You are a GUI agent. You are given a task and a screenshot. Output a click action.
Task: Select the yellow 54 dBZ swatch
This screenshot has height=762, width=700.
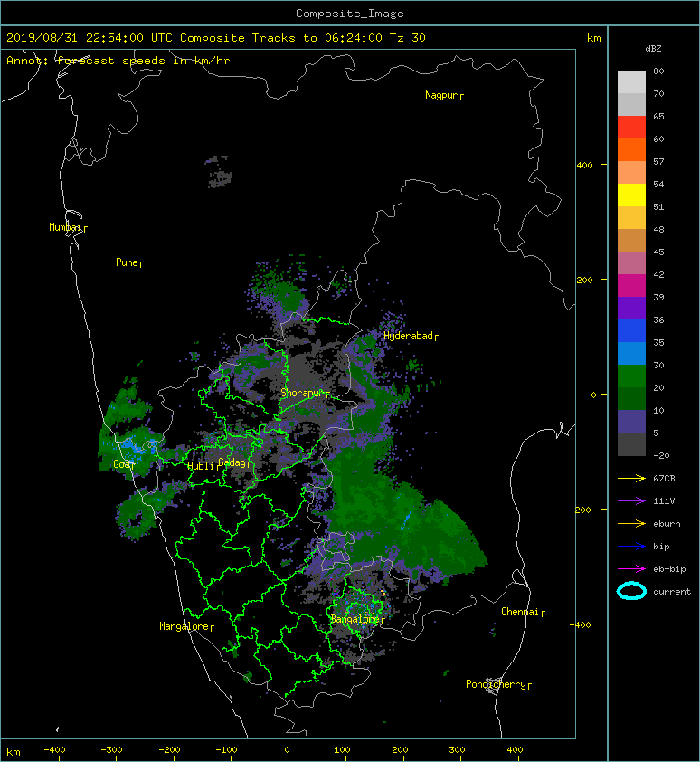click(631, 195)
